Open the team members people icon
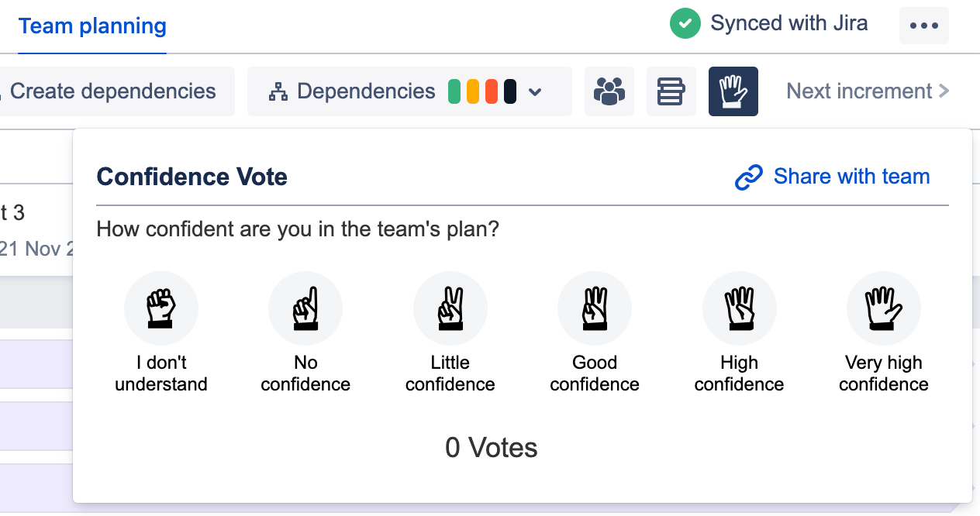 click(609, 91)
